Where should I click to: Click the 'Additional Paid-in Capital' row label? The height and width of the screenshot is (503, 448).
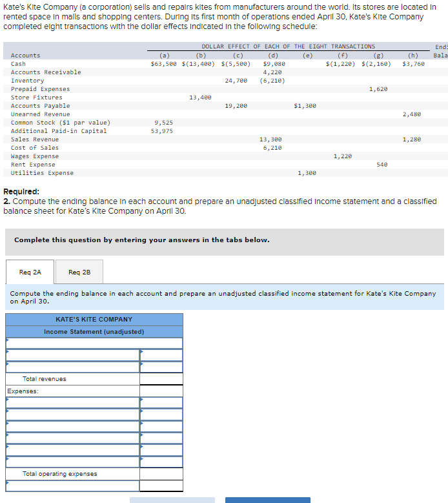point(59,131)
